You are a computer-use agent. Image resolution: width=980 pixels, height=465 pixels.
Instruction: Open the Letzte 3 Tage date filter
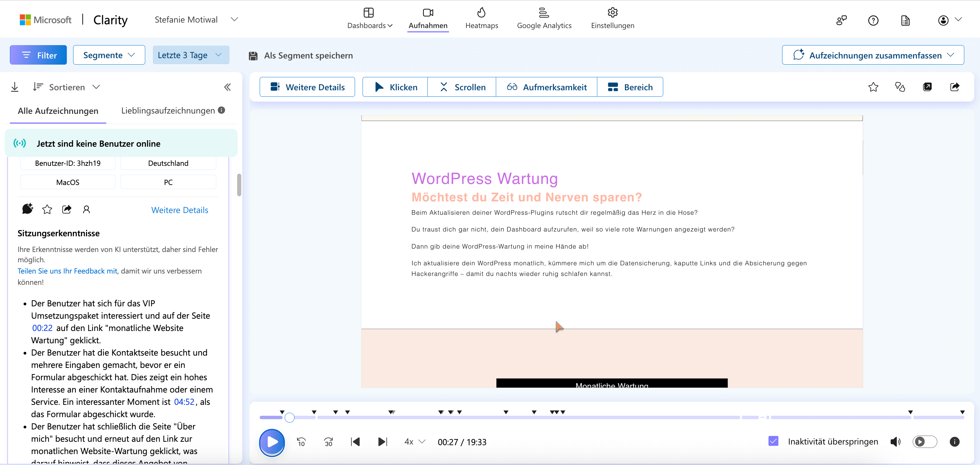tap(191, 55)
